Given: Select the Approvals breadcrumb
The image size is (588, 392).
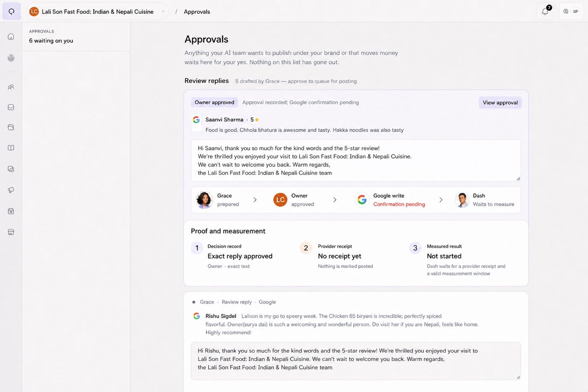Looking at the screenshot, I should pyautogui.click(x=197, y=12).
